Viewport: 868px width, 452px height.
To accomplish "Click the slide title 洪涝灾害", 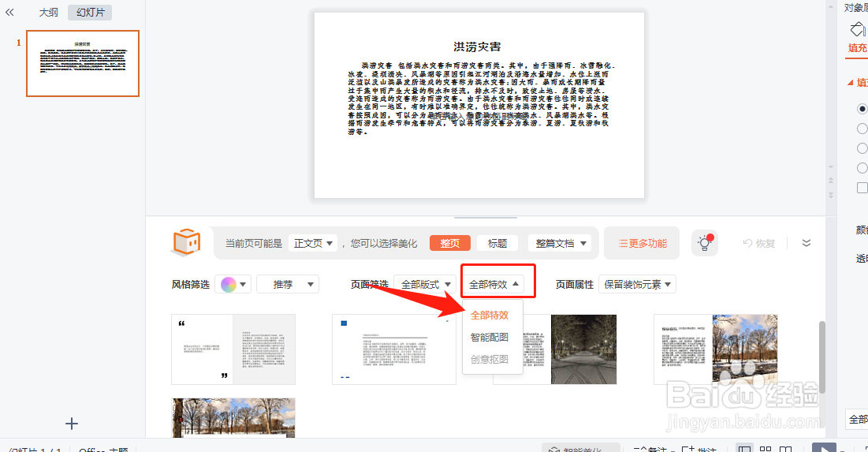I will pyautogui.click(x=477, y=47).
